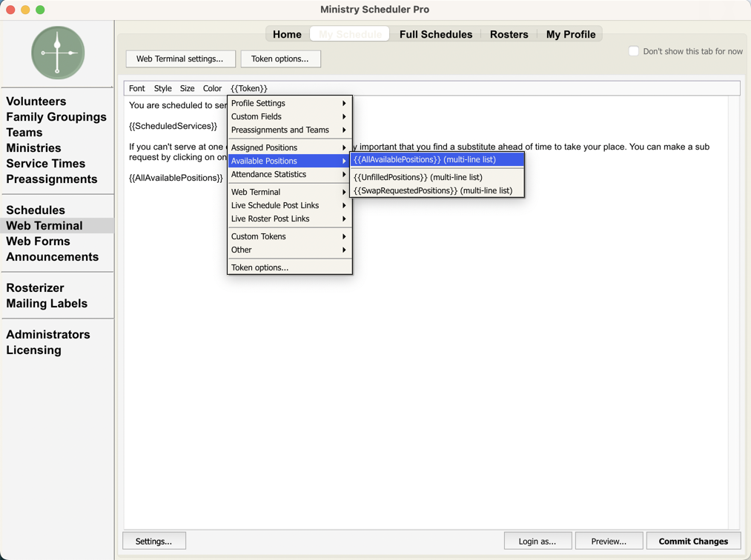Click the Preview... button
The image size is (751, 560).
pyautogui.click(x=609, y=541)
